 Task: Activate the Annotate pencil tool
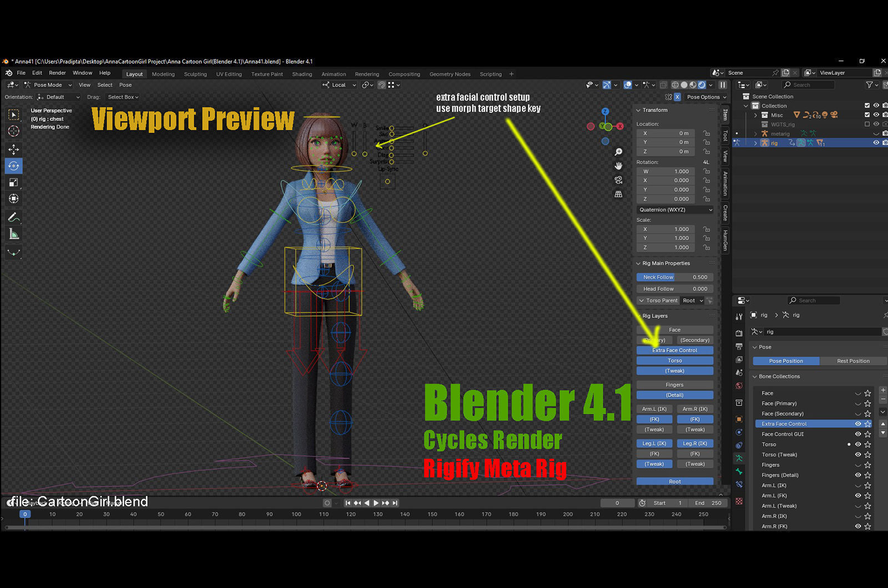click(14, 217)
